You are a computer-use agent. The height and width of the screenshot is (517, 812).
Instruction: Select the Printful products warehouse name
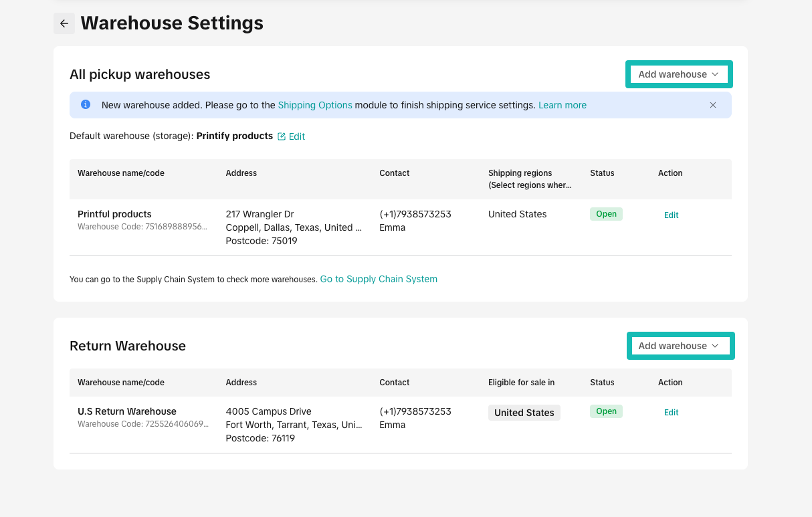(x=114, y=214)
